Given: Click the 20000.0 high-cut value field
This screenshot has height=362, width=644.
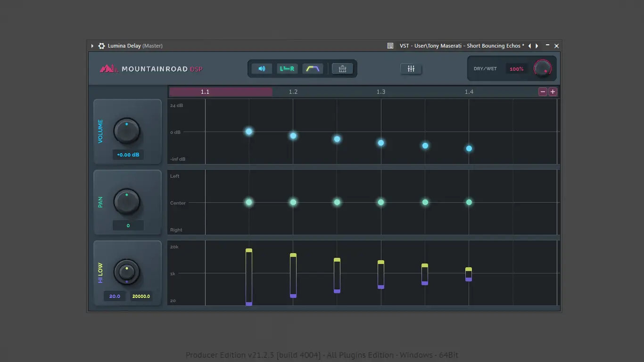Looking at the screenshot, I should pyautogui.click(x=141, y=296).
